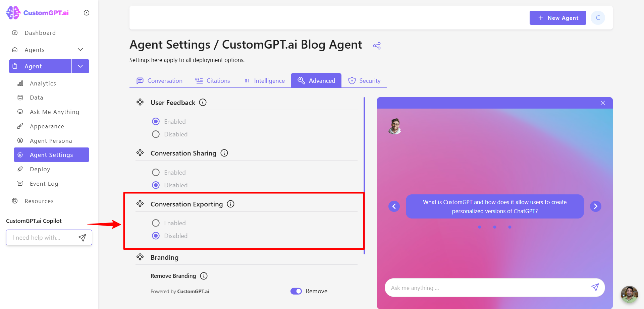Collapse sidebar using the circle icon
This screenshot has width=644, height=309.
tap(87, 13)
